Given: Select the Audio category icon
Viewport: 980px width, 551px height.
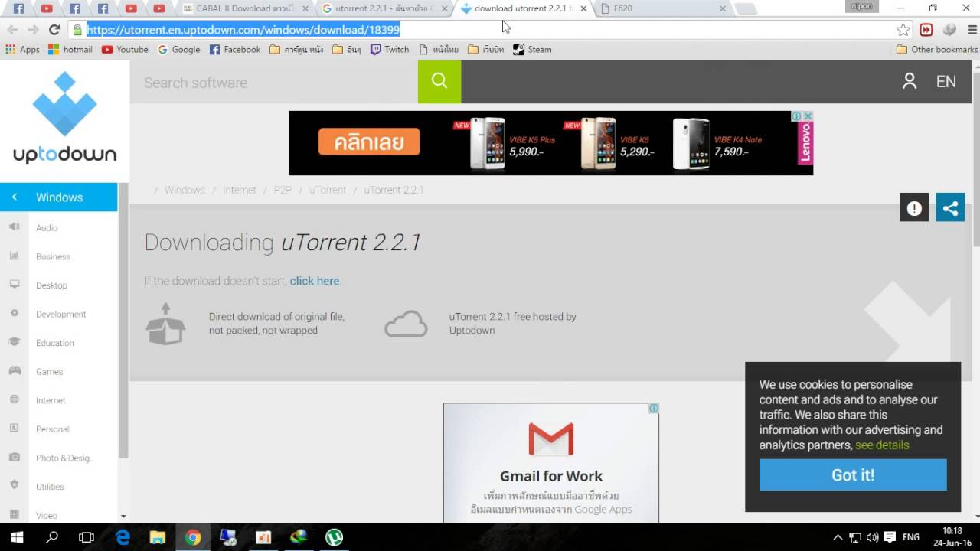Looking at the screenshot, I should (14, 227).
